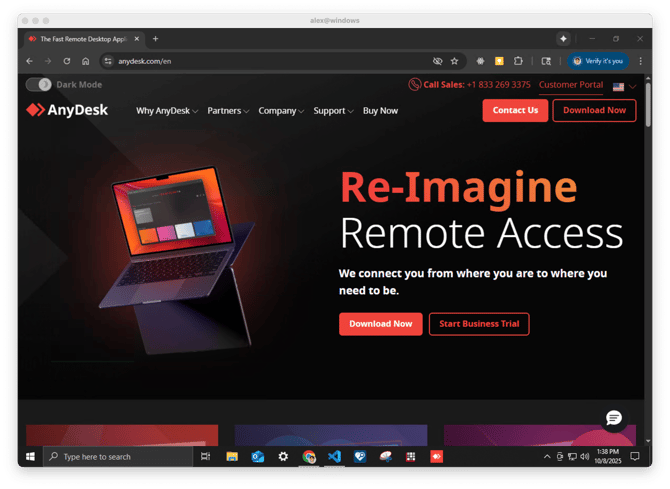Open the language flag selector
670x489 pixels.
pos(624,86)
